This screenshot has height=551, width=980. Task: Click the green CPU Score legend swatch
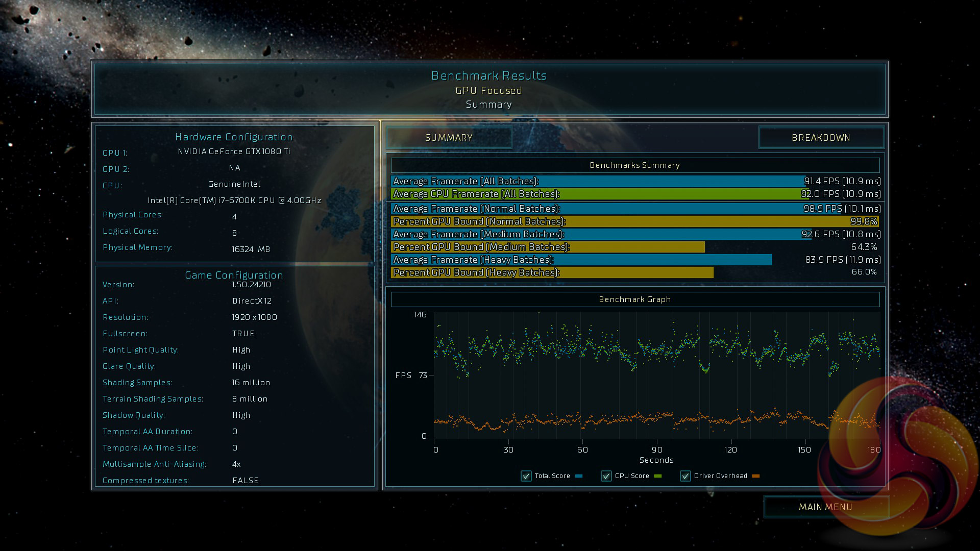[x=658, y=476]
